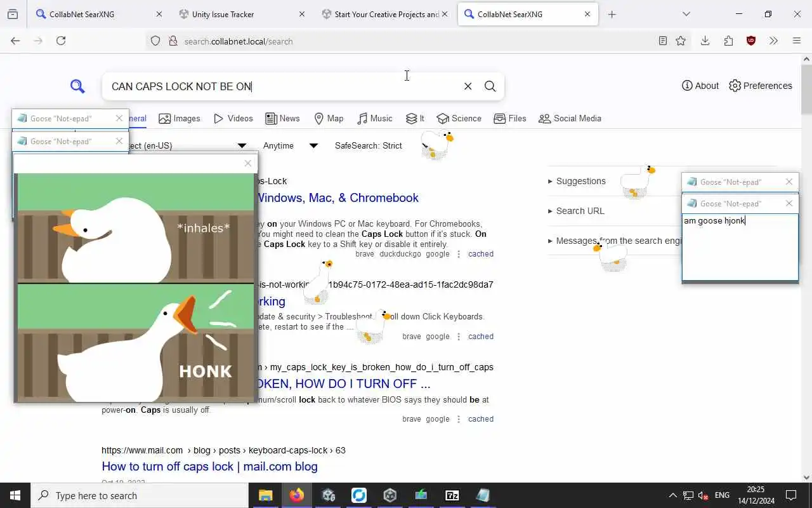Close top-left Goose Not-epad window
The height and width of the screenshot is (508, 812).
119,118
